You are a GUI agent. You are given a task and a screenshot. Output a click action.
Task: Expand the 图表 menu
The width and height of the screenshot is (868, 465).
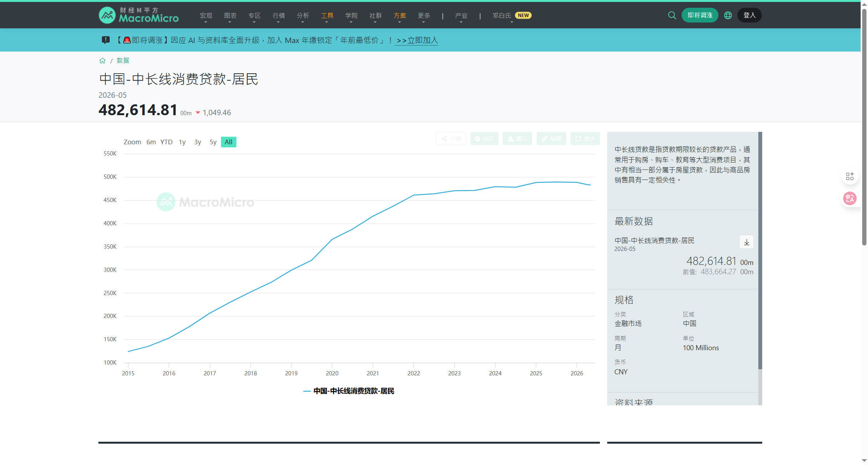coord(230,16)
